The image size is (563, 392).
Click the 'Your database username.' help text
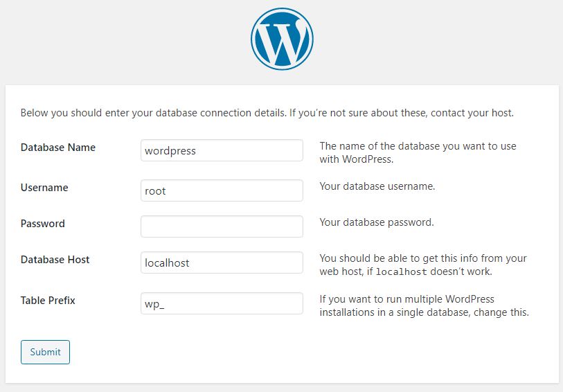pyautogui.click(x=377, y=186)
